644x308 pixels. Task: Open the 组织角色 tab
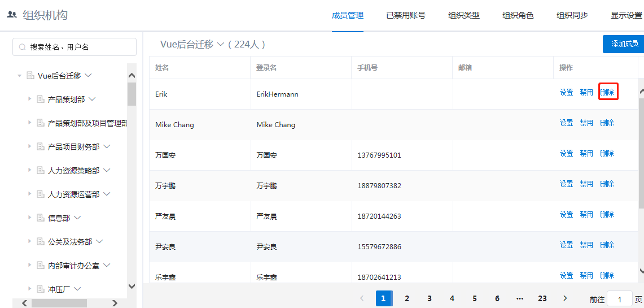[518, 16]
